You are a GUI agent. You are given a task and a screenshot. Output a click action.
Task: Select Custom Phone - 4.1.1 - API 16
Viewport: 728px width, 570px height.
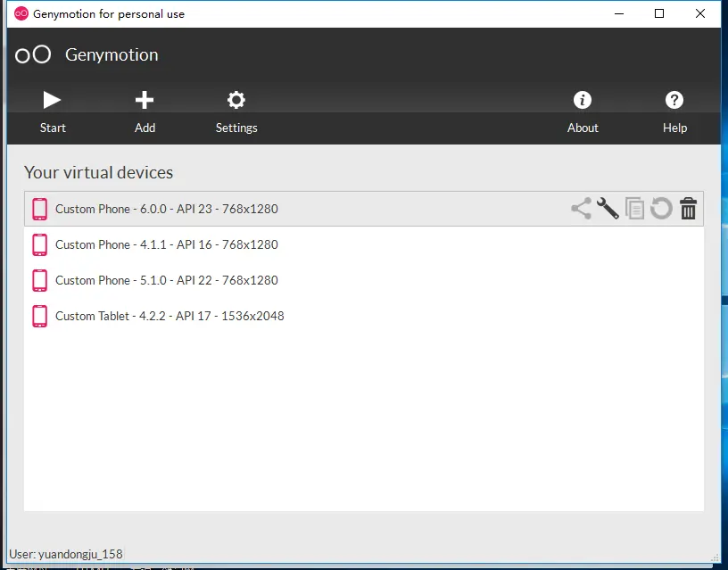[x=363, y=244]
